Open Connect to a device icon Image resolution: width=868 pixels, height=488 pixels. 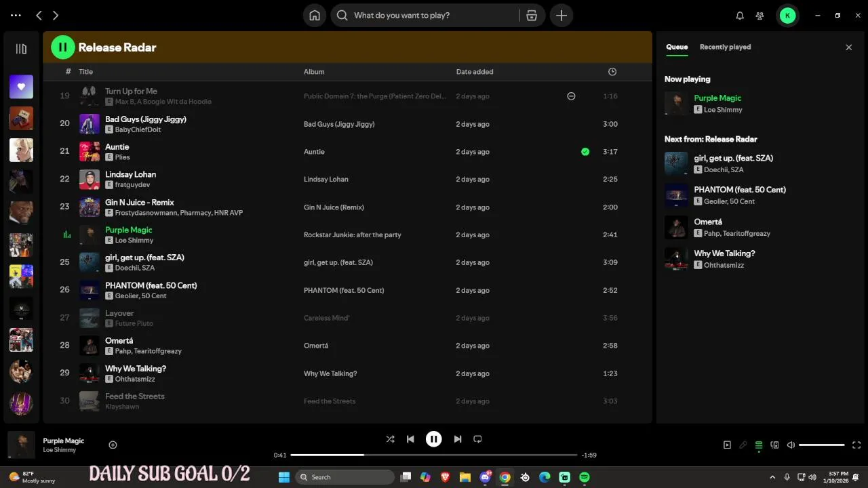[775, 445]
